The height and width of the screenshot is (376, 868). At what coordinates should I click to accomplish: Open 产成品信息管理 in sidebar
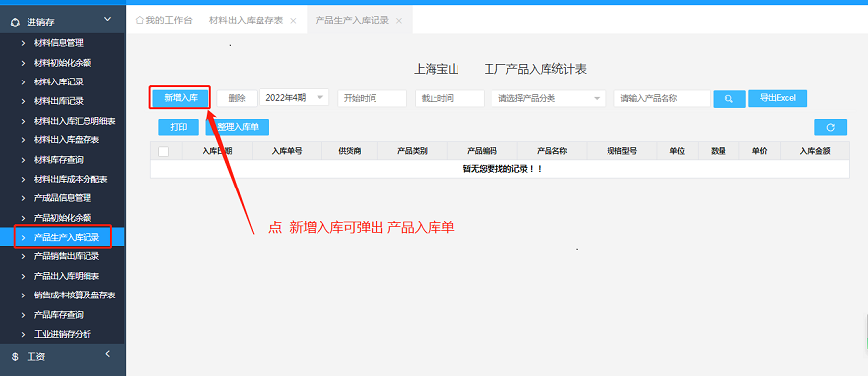coord(63,198)
